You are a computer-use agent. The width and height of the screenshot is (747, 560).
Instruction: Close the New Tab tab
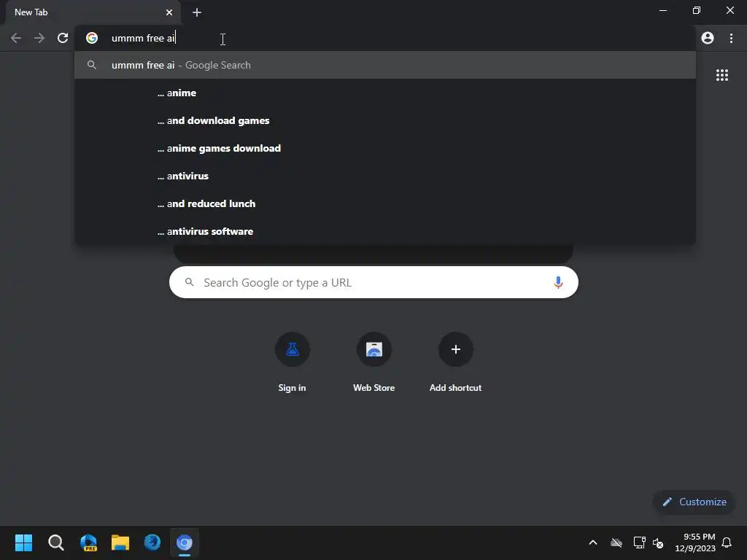169,12
